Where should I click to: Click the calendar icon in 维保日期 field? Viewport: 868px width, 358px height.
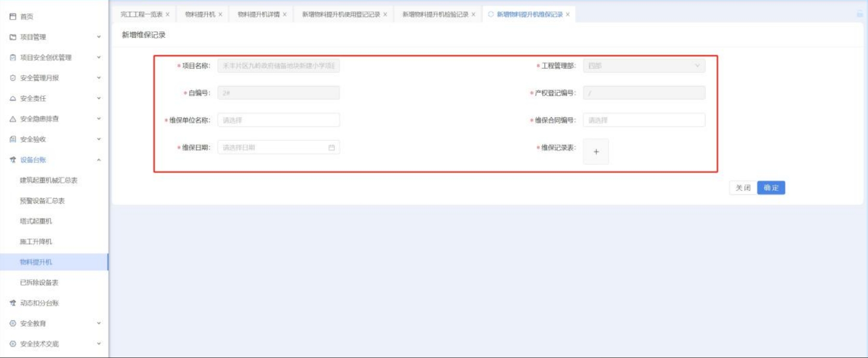coord(331,148)
